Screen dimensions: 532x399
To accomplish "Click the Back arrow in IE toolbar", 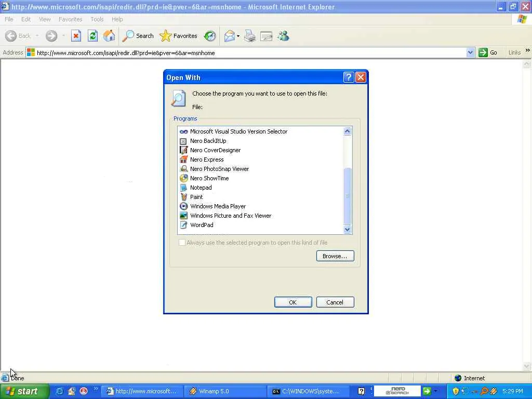I will tap(11, 36).
